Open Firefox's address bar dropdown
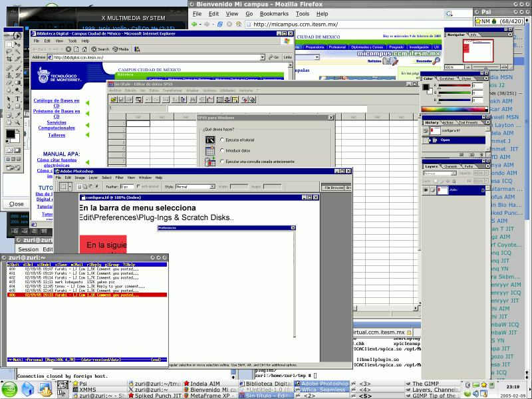This screenshot has height=399, width=532. coord(439,23)
